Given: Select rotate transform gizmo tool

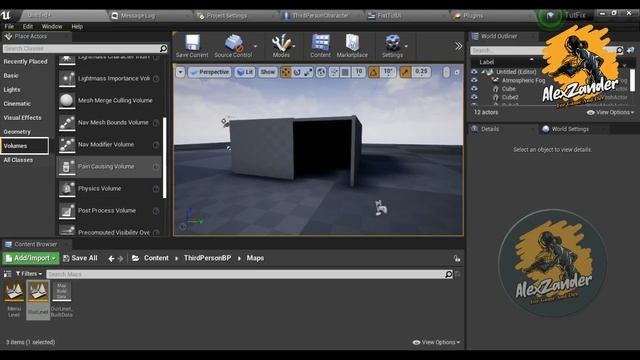Looking at the screenshot, I should 297,72.
